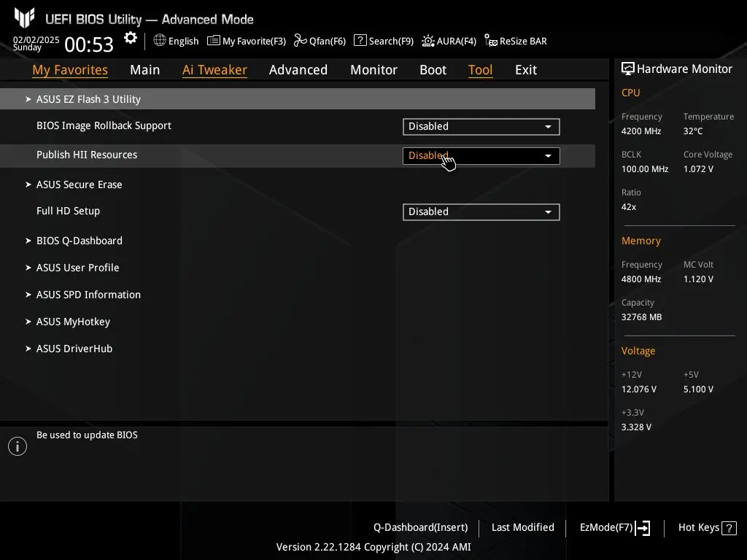Open ASUS DriverHub entry
This screenshot has height=560, width=747.
click(x=74, y=349)
